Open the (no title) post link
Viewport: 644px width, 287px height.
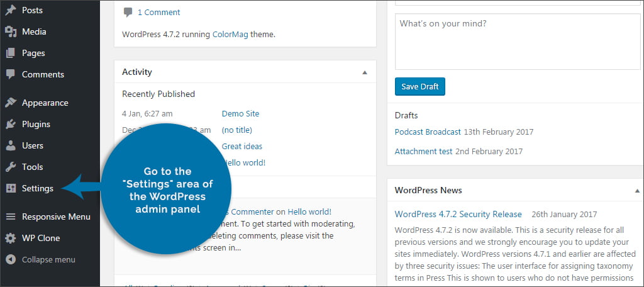(236, 130)
